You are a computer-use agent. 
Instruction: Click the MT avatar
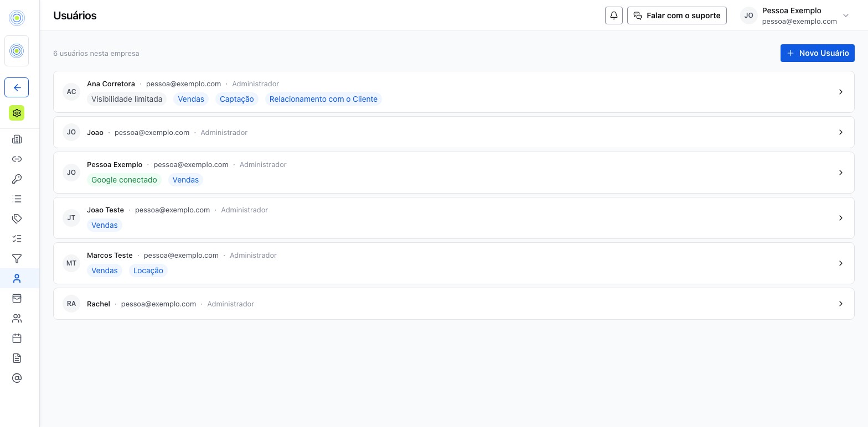coord(71,263)
